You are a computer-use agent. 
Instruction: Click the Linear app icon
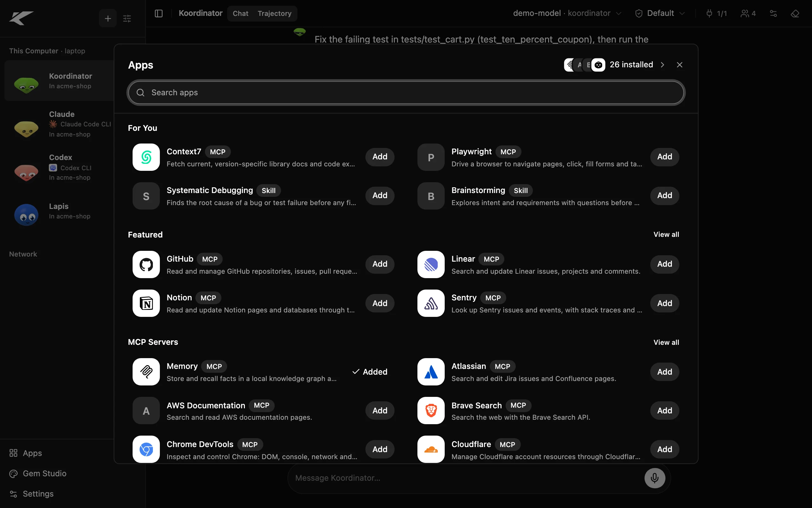coord(431,264)
